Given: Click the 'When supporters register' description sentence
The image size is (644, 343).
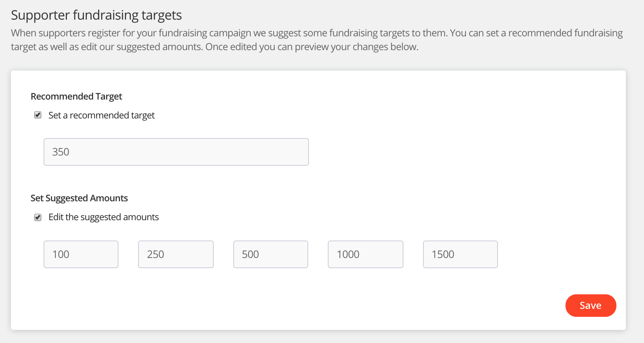Looking at the screenshot, I should point(229,33).
